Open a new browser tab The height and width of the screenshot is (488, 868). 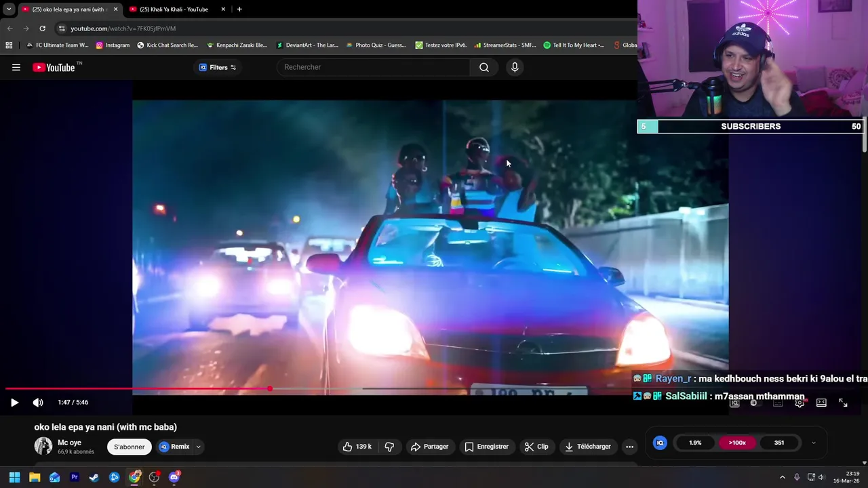(x=239, y=9)
